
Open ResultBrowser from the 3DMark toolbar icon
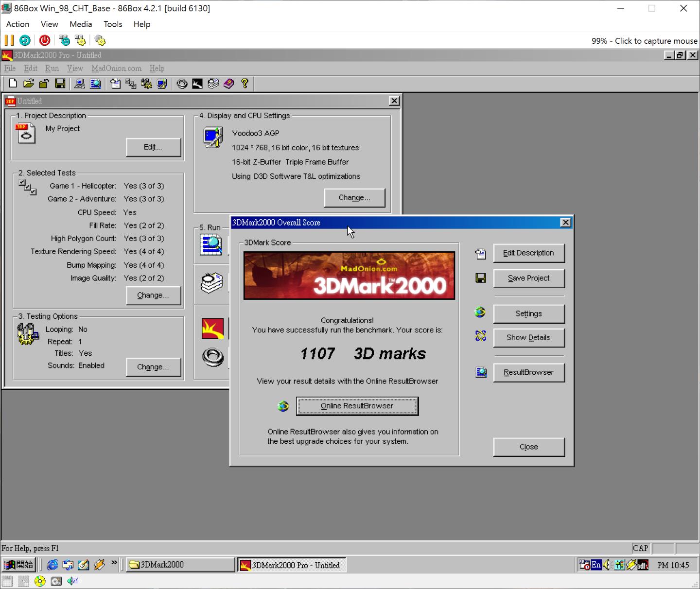tap(96, 84)
